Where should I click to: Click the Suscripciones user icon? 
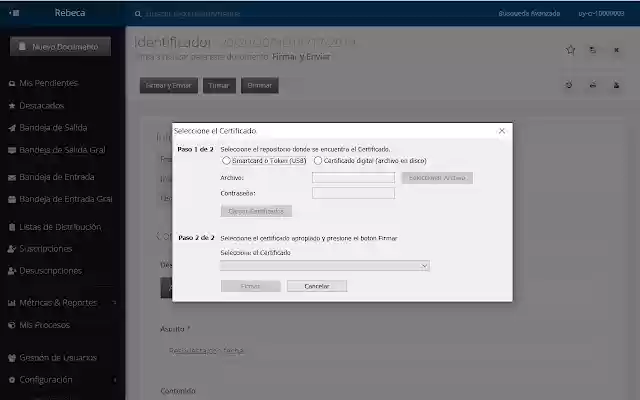(x=12, y=249)
